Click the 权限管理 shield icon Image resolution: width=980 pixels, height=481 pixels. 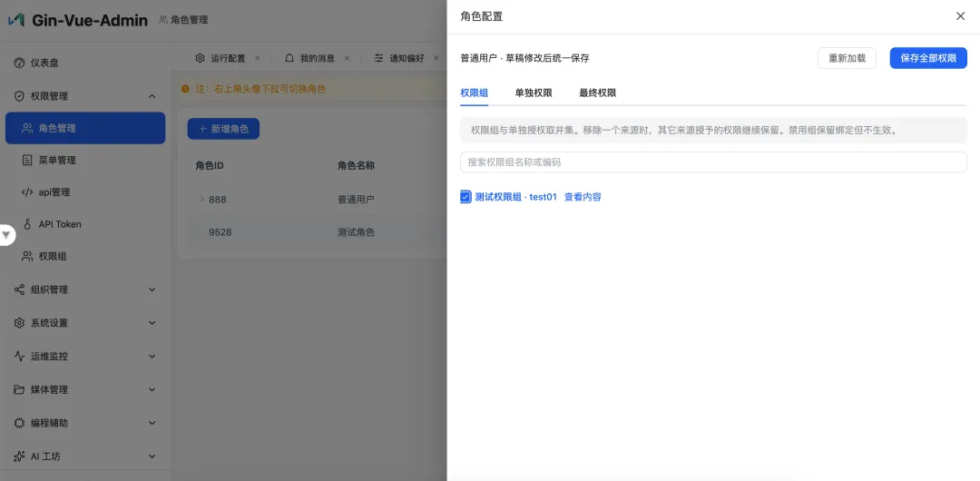[19, 95]
